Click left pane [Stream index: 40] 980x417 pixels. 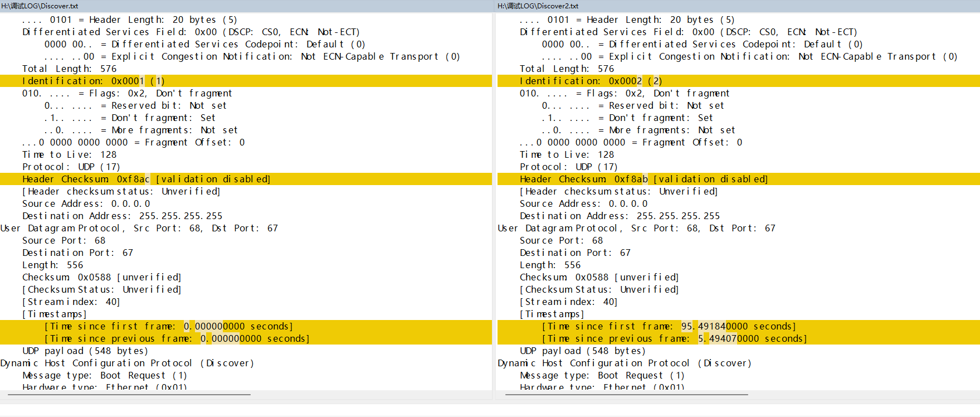pos(71,302)
